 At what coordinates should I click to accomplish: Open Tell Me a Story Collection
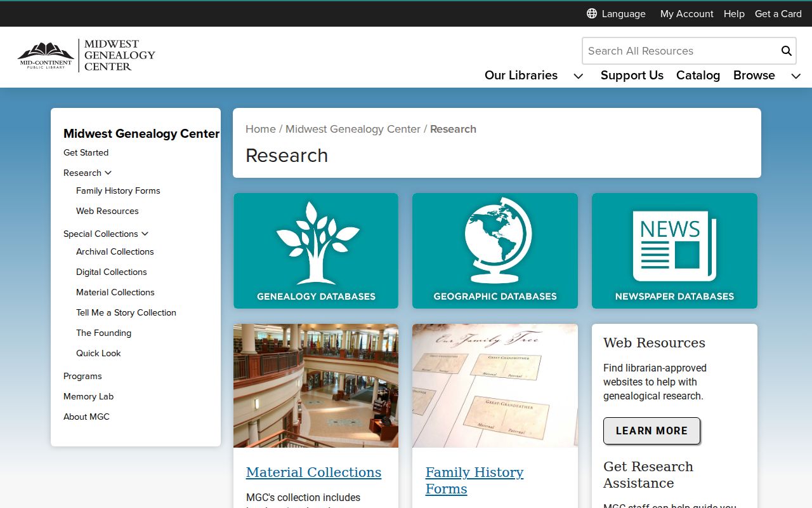pyautogui.click(x=126, y=312)
